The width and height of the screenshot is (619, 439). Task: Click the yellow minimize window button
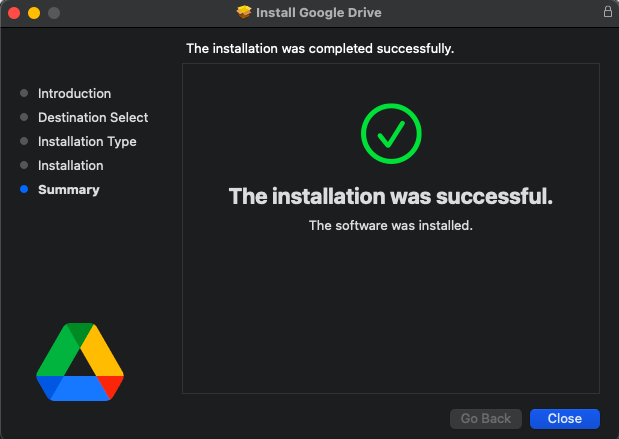(34, 13)
